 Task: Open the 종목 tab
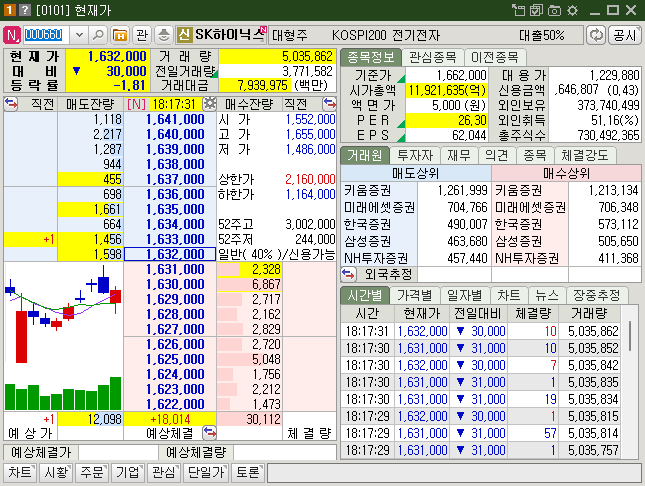click(x=534, y=155)
